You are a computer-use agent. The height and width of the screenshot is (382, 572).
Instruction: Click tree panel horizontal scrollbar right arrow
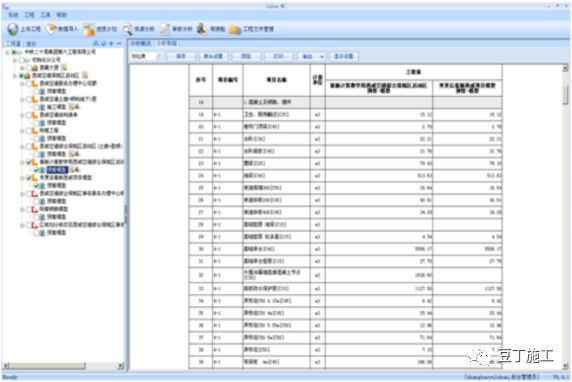point(121,366)
